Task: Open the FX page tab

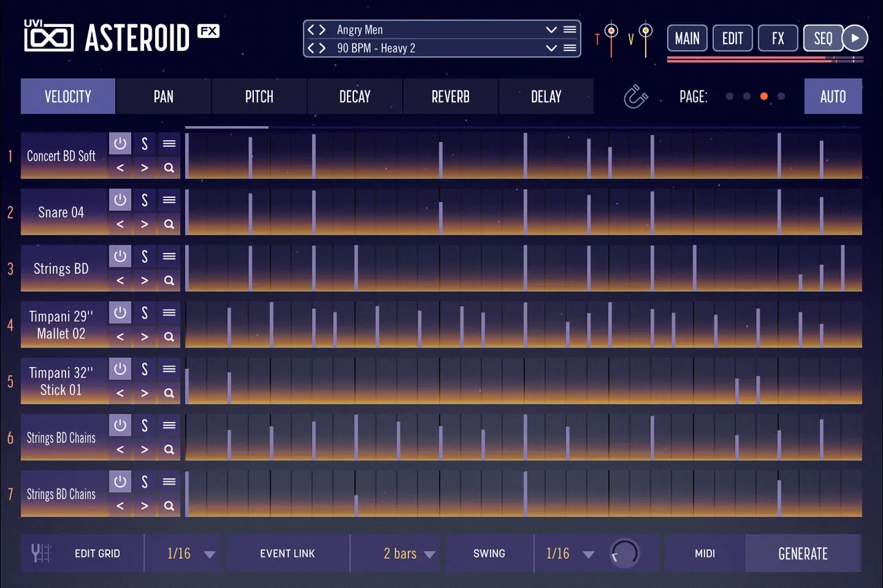Action: [x=778, y=39]
